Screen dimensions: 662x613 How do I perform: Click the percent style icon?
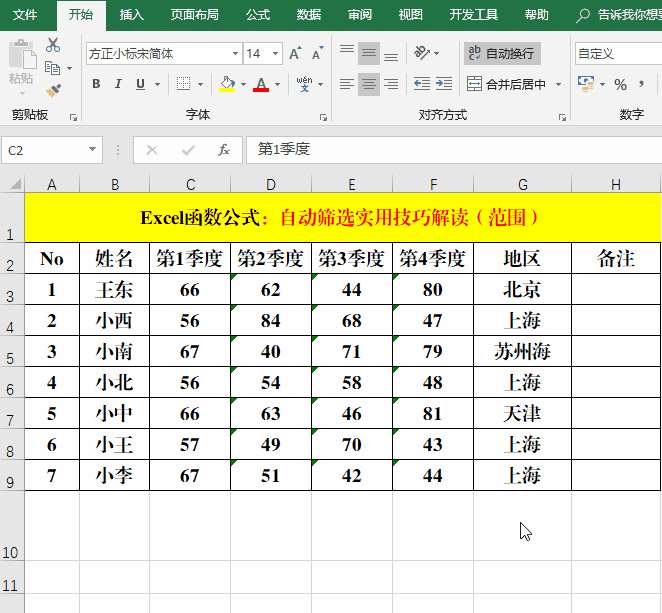coord(620,85)
